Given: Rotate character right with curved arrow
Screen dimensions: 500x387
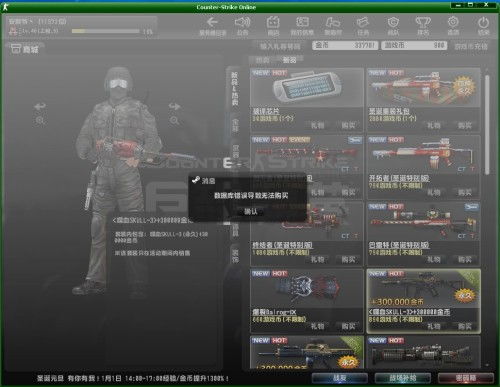Looking at the screenshot, I should (x=174, y=107).
